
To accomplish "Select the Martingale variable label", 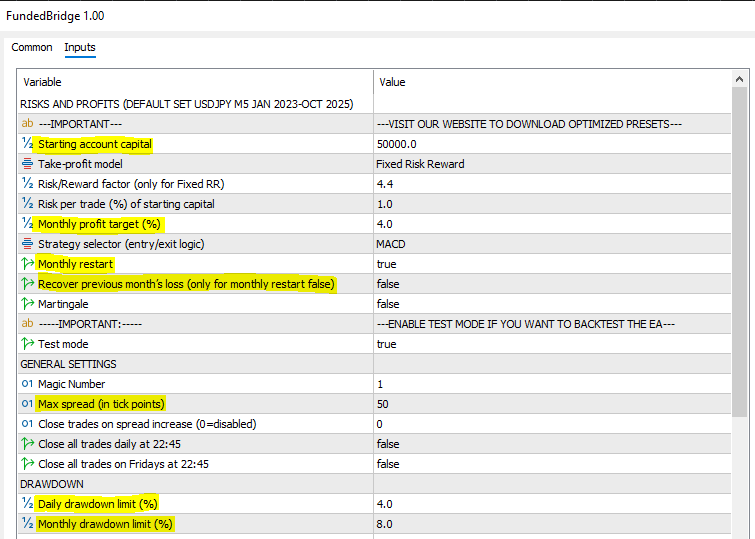I will [63, 304].
